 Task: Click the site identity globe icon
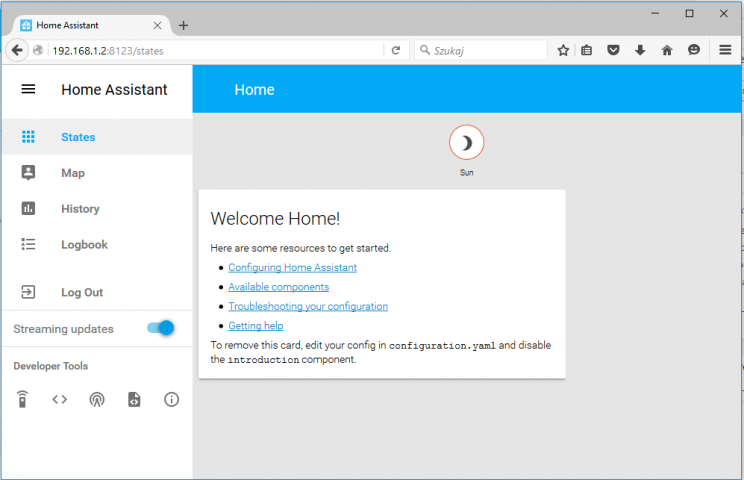click(x=38, y=50)
